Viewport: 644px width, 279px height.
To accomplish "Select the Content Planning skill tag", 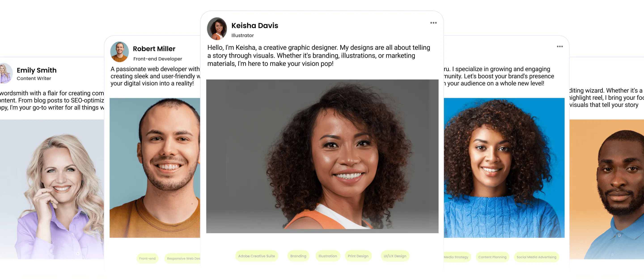I will (492, 257).
